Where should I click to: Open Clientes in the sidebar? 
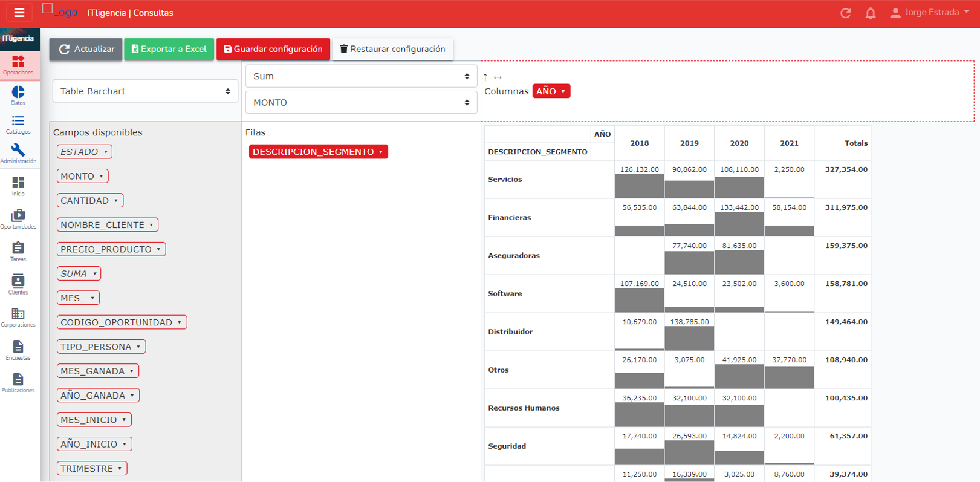tap(18, 284)
